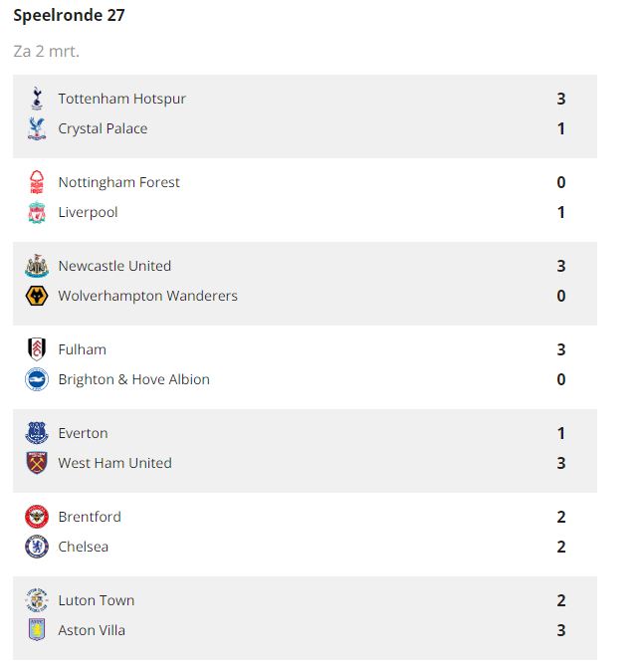
Task: Open the Aston Villa team name link
Action: click(92, 630)
